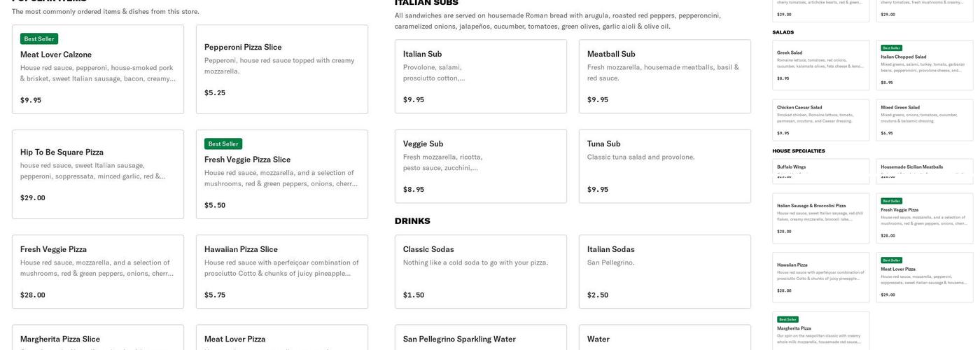This screenshot has height=350, width=980.
Task: Choose Hip To Be Square Pizza
Action: pyautogui.click(x=98, y=174)
